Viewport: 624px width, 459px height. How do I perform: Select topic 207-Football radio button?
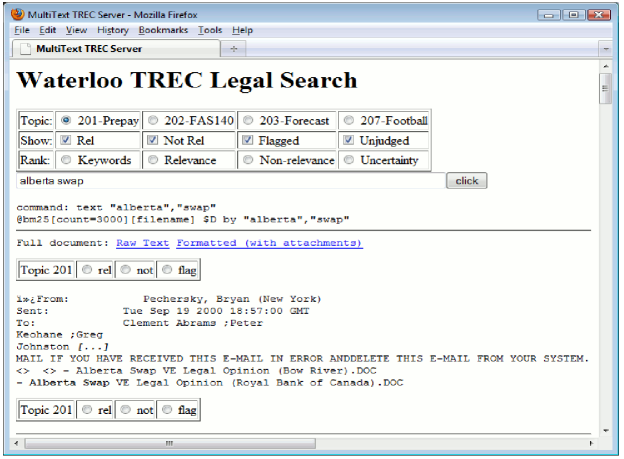[x=349, y=120]
